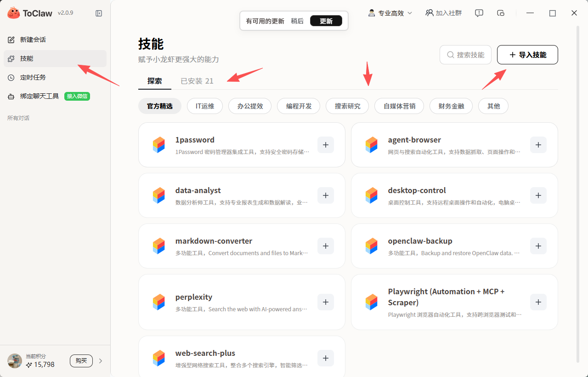588x377 pixels.
Task: Click the agent-browser skill cube icon
Action: [371, 145]
